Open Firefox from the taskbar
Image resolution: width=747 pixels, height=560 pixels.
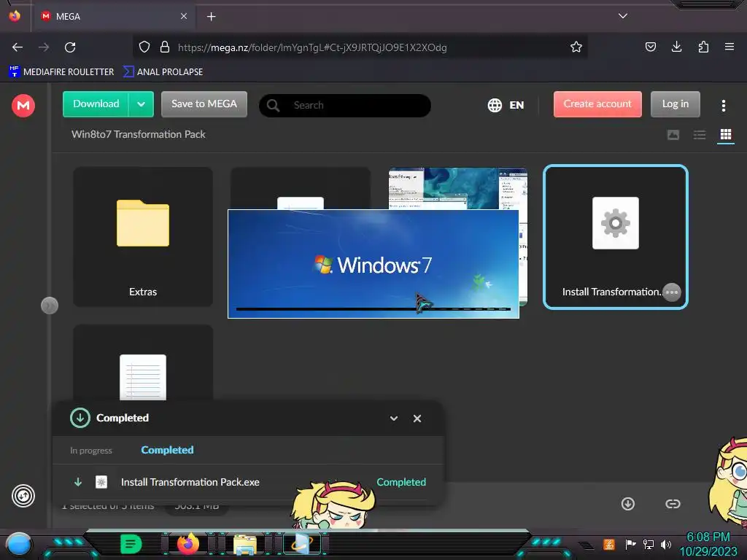coord(188,544)
